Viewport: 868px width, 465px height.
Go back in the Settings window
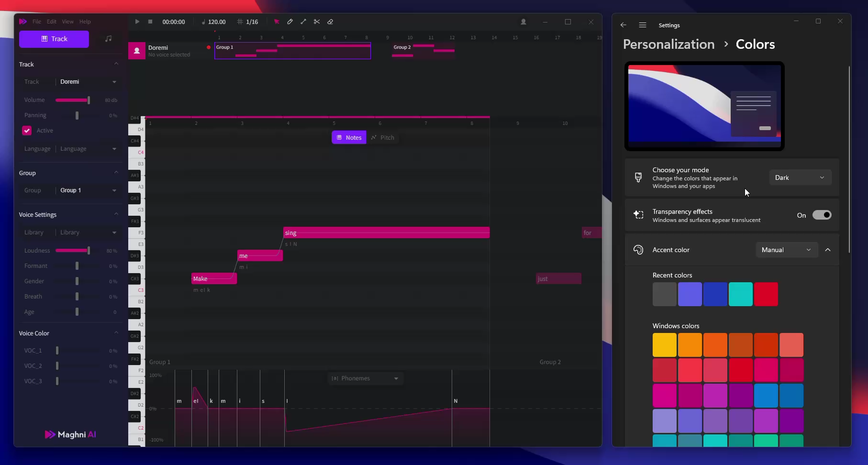[x=623, y=25]
